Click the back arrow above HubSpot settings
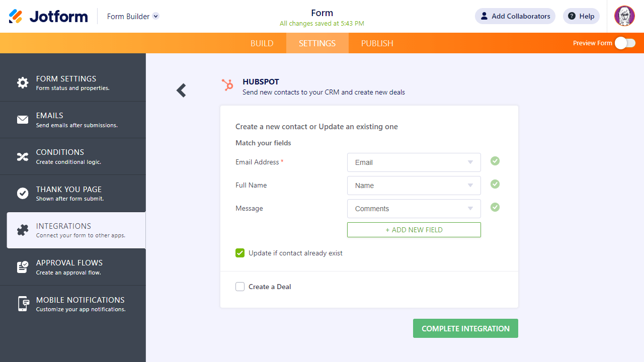This screenshot has height=362, width=644. [x=181, y=90]
